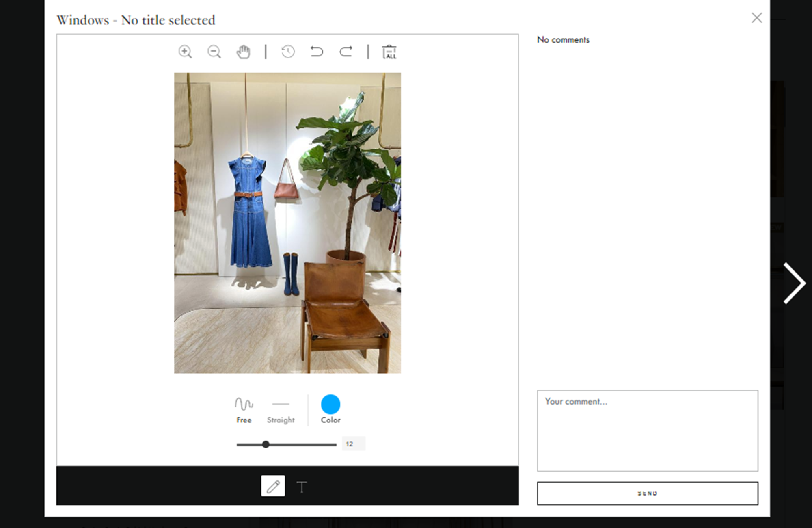
Task: Select the zoom-in magnifier icon
Action: pyautogui.click(x=185, y=52)
